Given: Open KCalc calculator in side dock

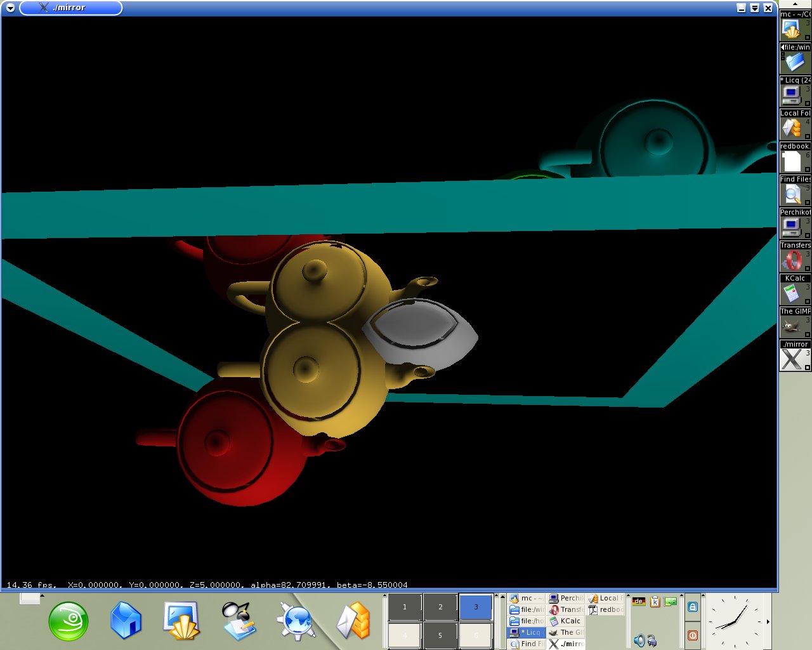Looking at the screenshot, I should [795, 289].
